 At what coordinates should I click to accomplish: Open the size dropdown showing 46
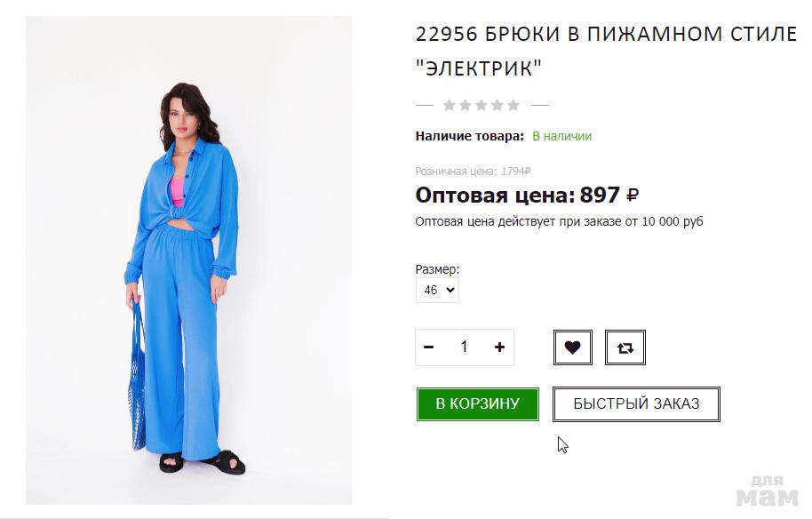click(x=437, y=290)
